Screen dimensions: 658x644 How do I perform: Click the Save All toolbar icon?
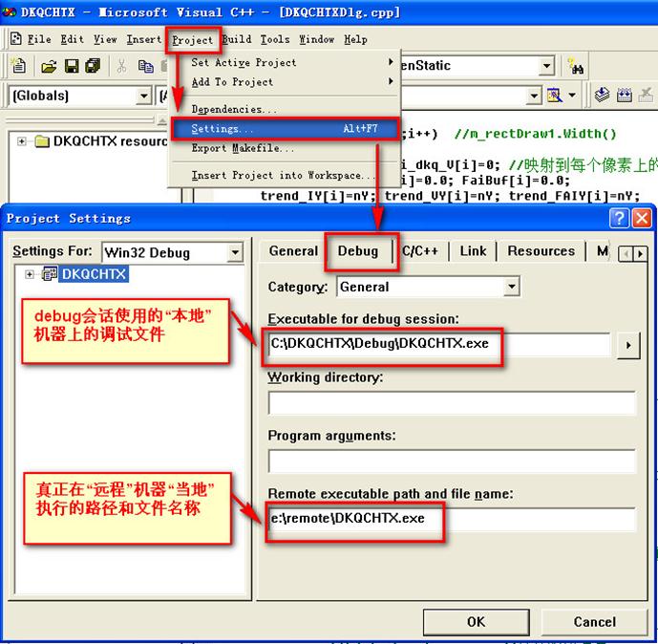point(93,66)
